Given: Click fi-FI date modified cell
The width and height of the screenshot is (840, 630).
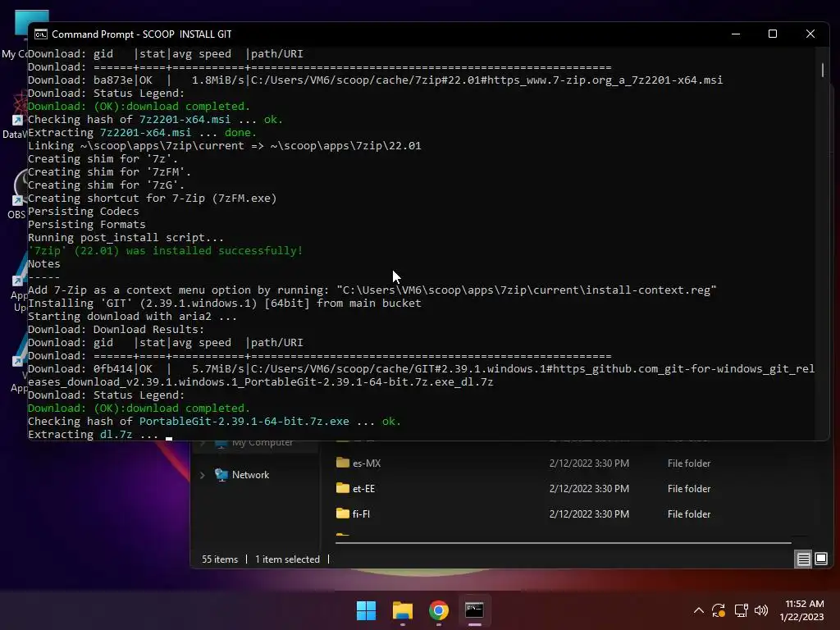Looking at the screenshot, I should [x=589, y=514].
